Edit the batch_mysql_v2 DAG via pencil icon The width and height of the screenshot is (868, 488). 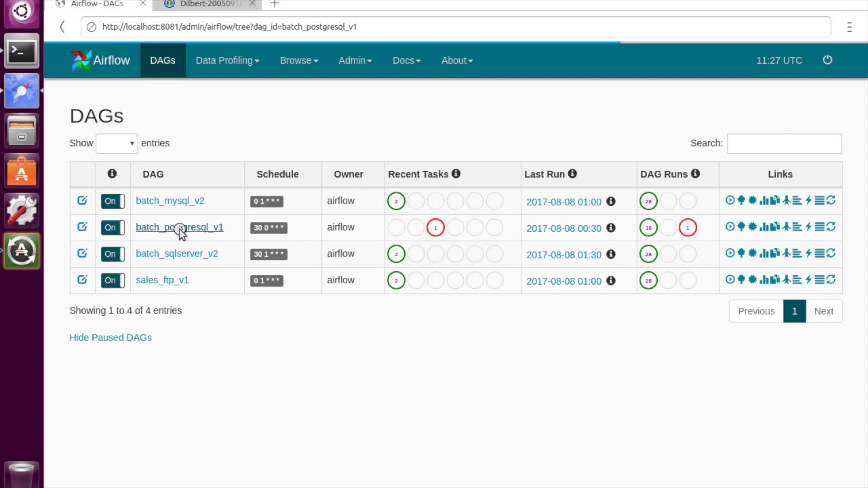[x=82, y=200]
